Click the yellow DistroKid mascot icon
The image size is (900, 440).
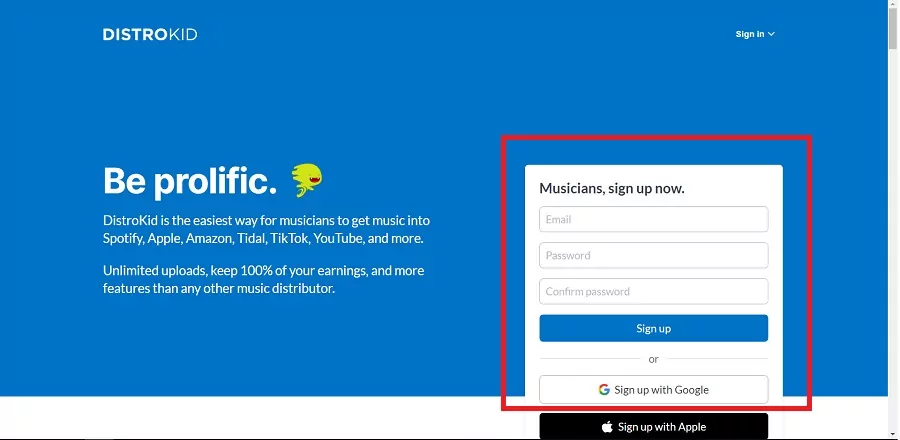coord(307,180)
